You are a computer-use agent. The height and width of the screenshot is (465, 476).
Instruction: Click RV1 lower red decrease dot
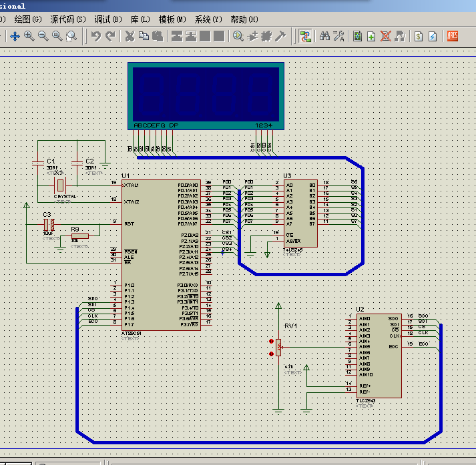[x=272, y=354]
